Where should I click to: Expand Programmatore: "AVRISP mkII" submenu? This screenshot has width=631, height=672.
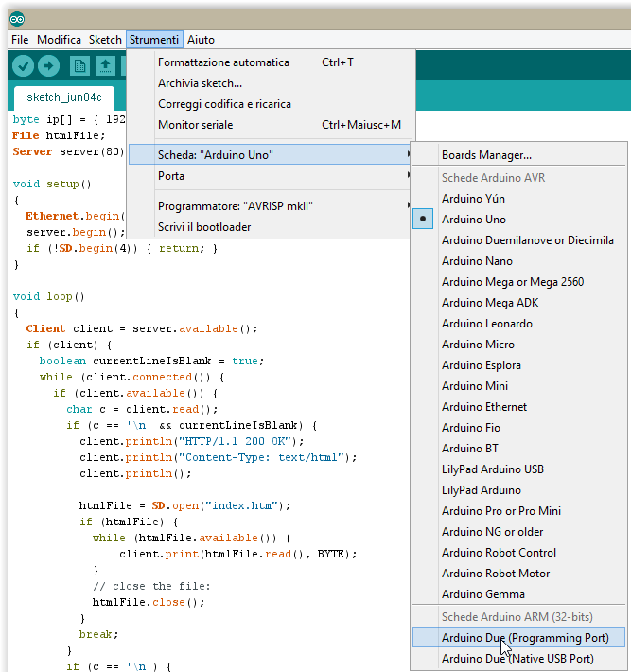[271, 206]
